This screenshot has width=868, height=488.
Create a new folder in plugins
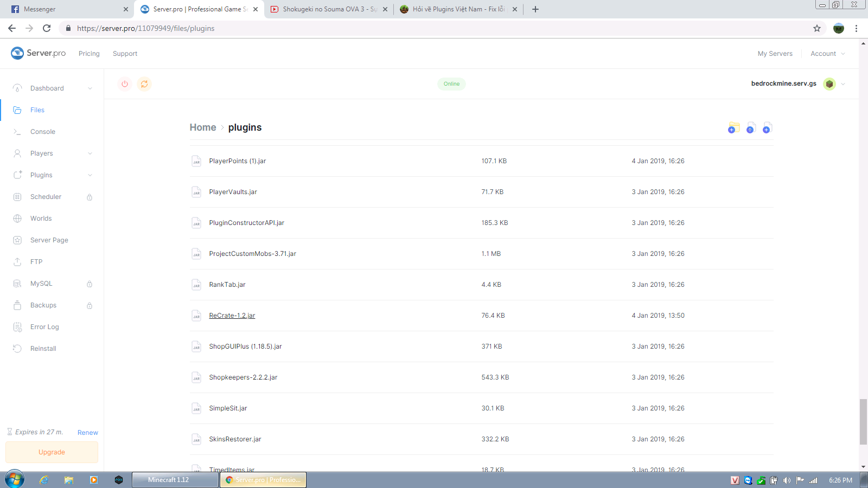[733, 128]
